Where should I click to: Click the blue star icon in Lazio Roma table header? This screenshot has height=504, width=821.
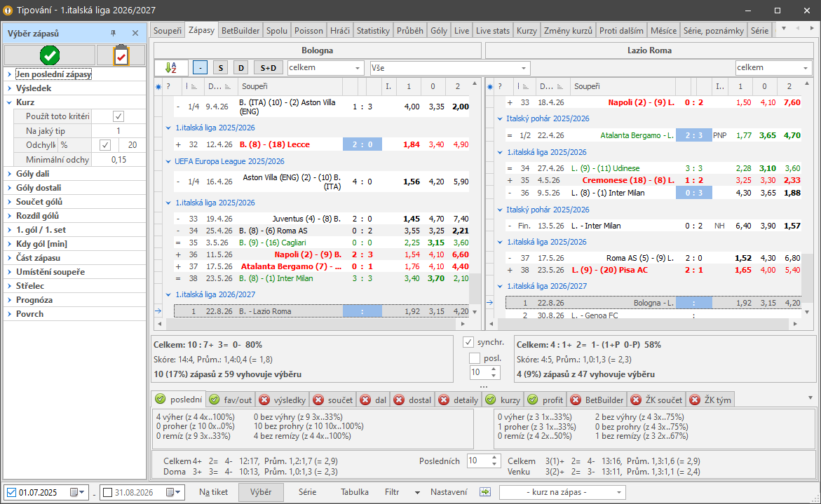pos(490,87)
